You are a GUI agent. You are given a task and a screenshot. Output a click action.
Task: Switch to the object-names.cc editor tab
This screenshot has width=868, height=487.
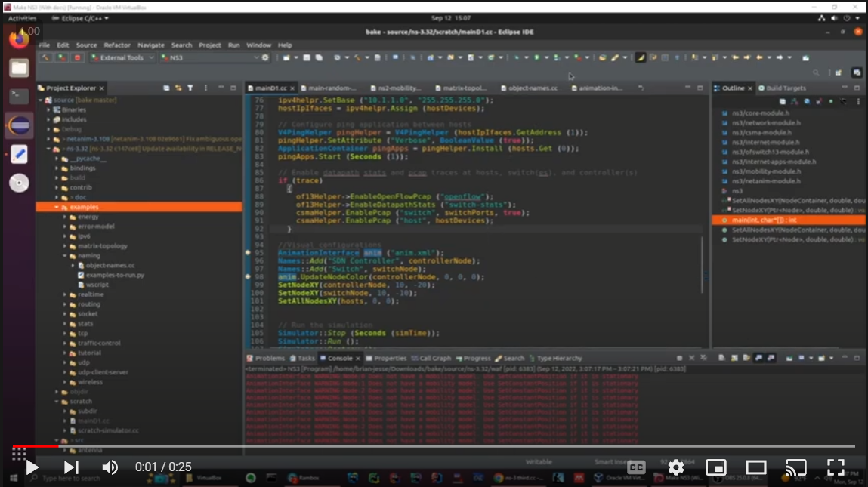(533, 88)
